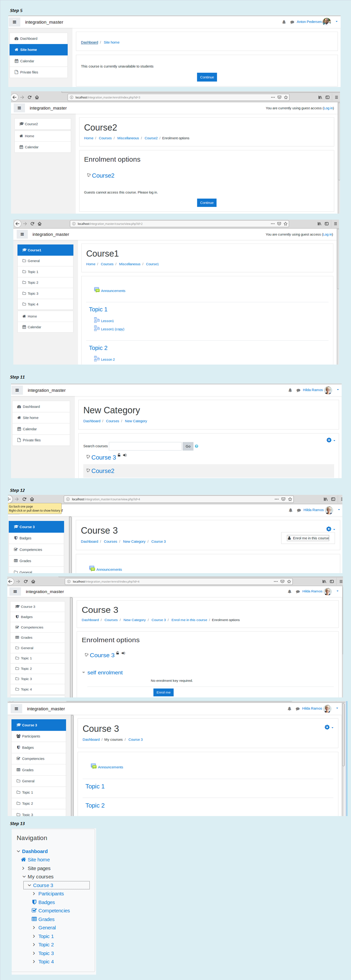Click Course2 title link under Enrolment options heading

click(x=103, y=175)
